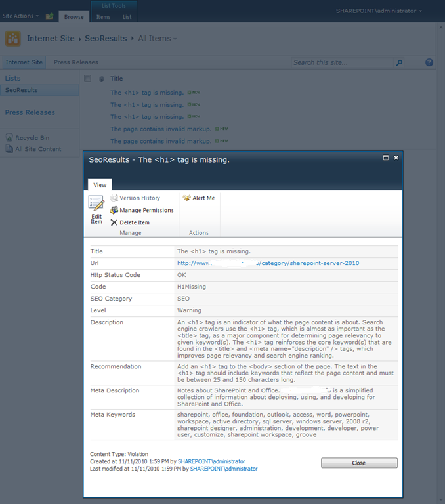Click the All Site Content icon
Viewport: 445px width, 504px height.
pos(9,149)
